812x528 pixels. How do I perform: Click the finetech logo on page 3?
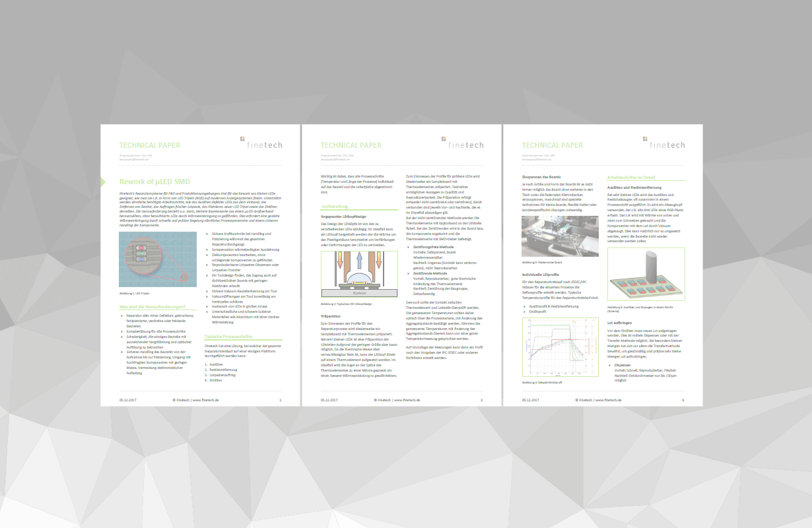[x=666, y=143]
